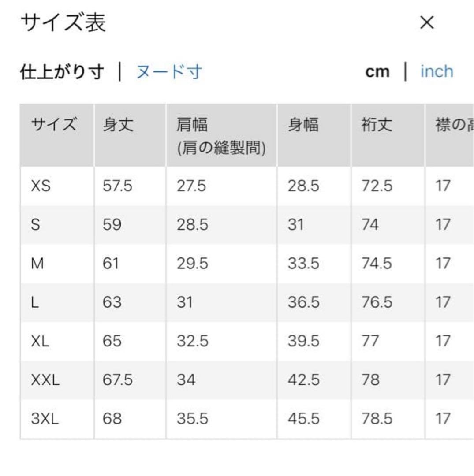Switch to the ヌード寸 tab
The width and height of the screenshot is (474, 476).
coord(169,72)
